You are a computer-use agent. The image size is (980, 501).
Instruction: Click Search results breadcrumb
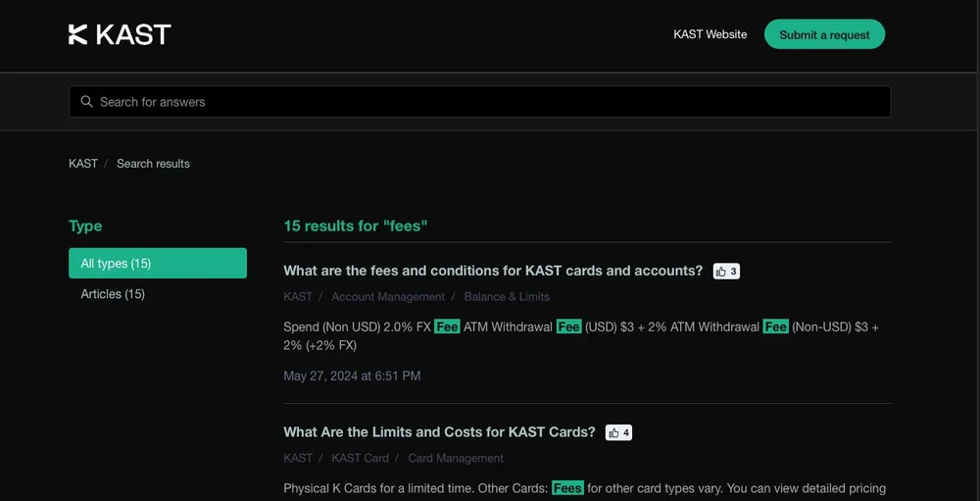tap(153, 164)
